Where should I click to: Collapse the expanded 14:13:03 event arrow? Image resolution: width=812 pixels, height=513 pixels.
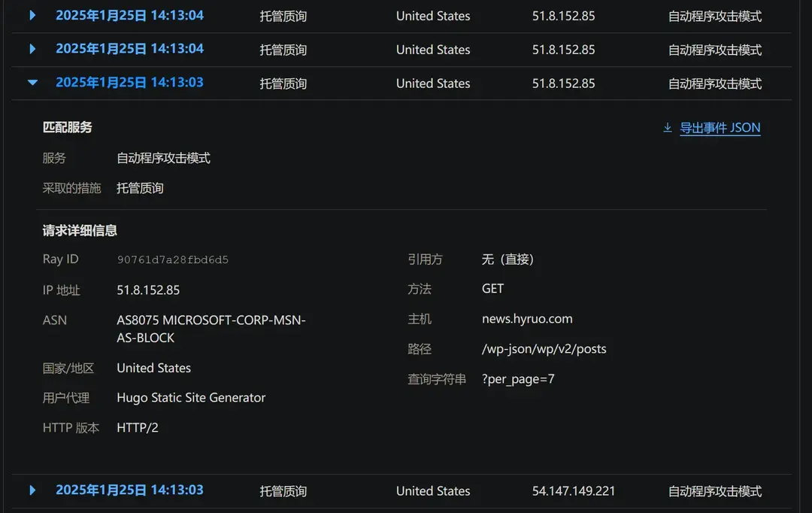click(x=32, y=83)
